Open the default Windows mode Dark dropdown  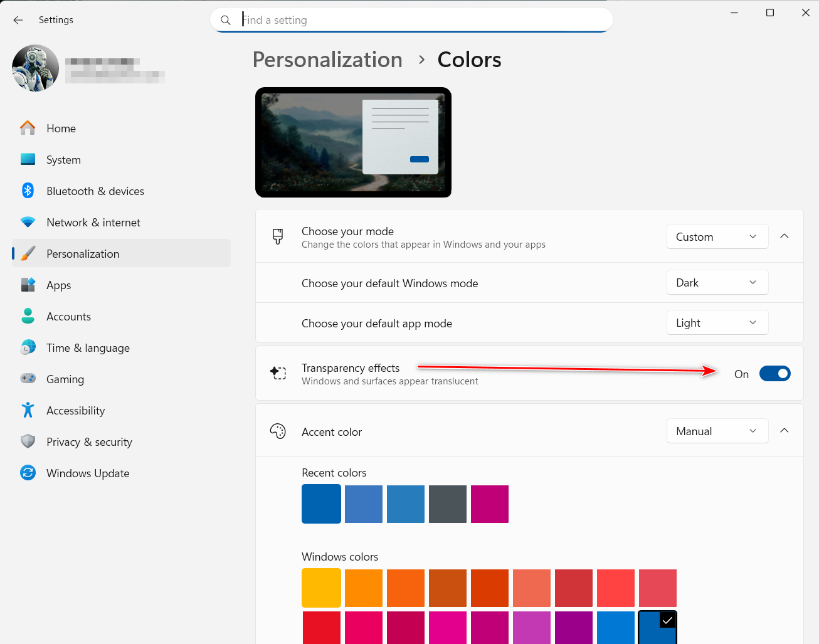point(717,283)
